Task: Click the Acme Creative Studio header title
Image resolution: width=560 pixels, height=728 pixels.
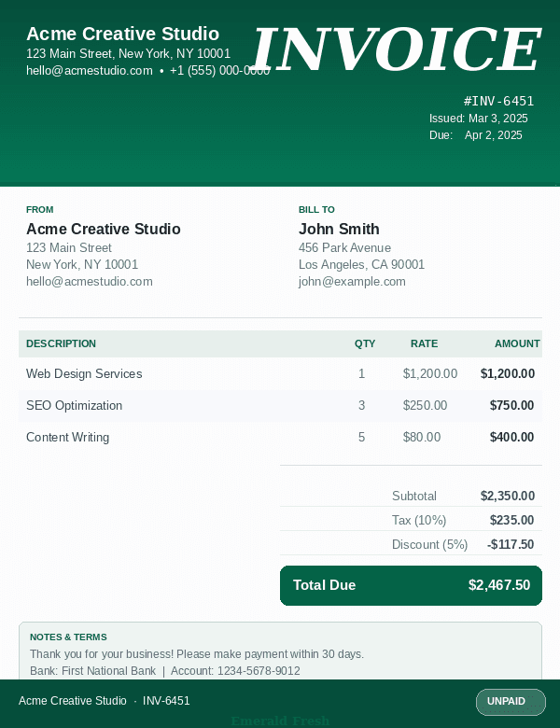Action: 122,34
